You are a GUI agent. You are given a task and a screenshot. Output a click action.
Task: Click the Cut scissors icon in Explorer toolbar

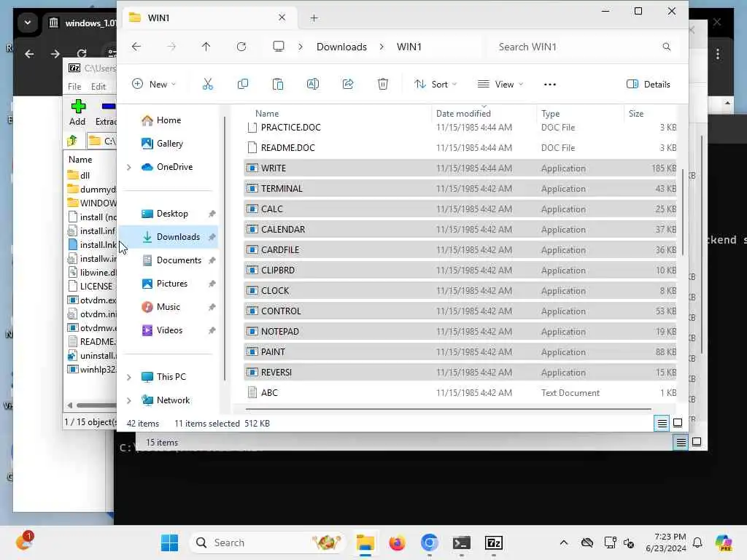pyautogui.click(x=208, y=85)
